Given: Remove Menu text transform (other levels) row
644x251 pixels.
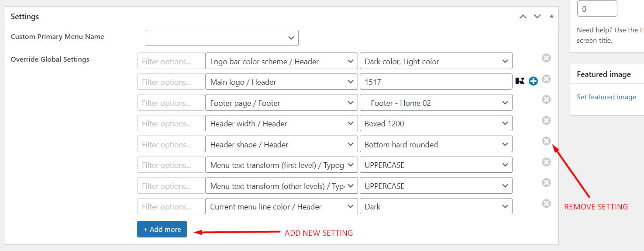Looking at the screenshot, I should 546,182.
